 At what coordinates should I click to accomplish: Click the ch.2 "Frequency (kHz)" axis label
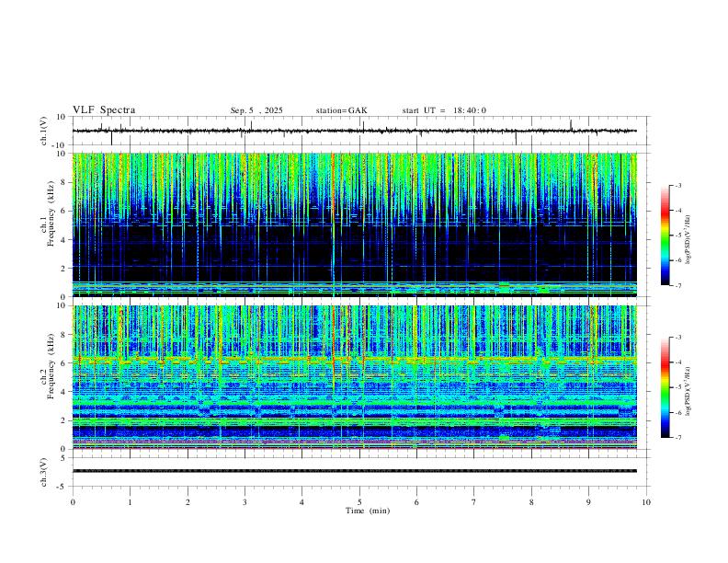click(51, 366)
